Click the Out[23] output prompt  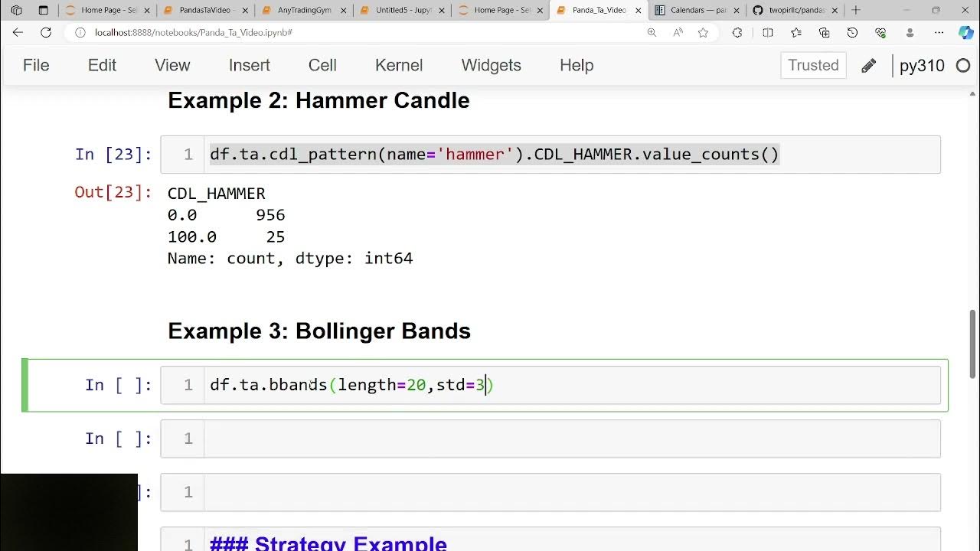coord(113,192)
